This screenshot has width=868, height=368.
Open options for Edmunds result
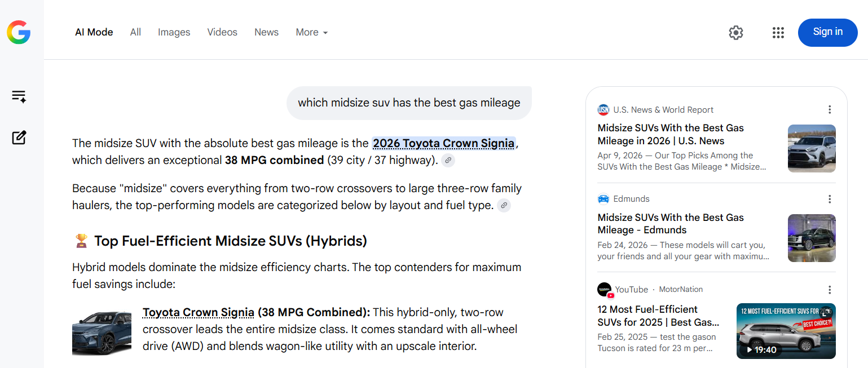tap(830, 199)
